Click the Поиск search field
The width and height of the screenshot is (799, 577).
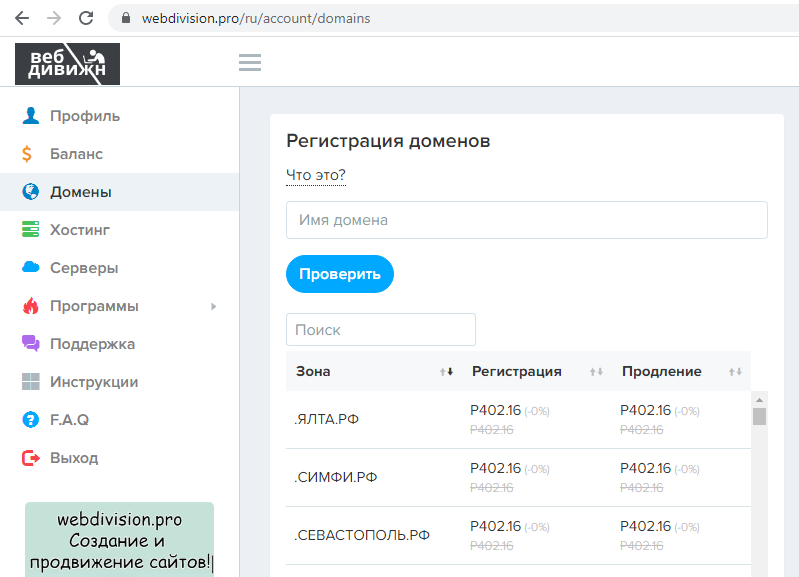click(380, 330)
